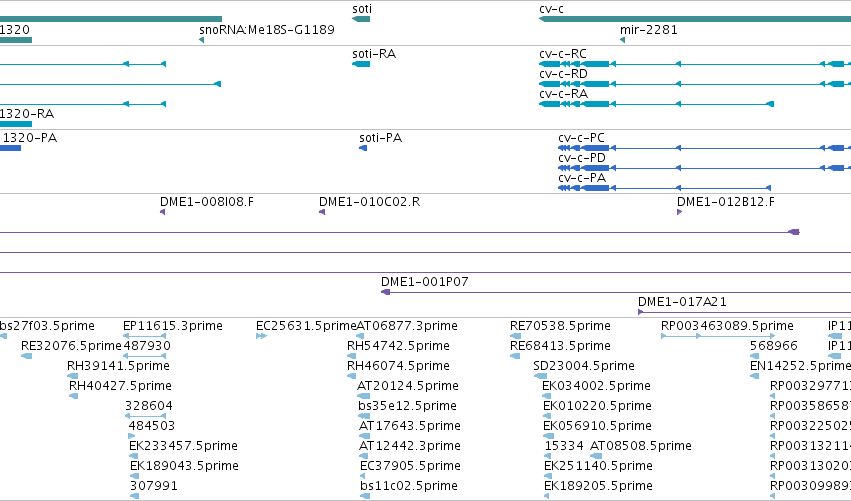
Task: Select the EK189043.5prime EST
Action: coord(185,466)
